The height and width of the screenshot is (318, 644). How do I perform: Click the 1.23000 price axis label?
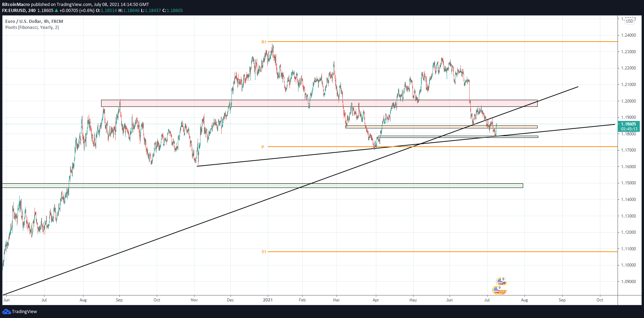628,52
